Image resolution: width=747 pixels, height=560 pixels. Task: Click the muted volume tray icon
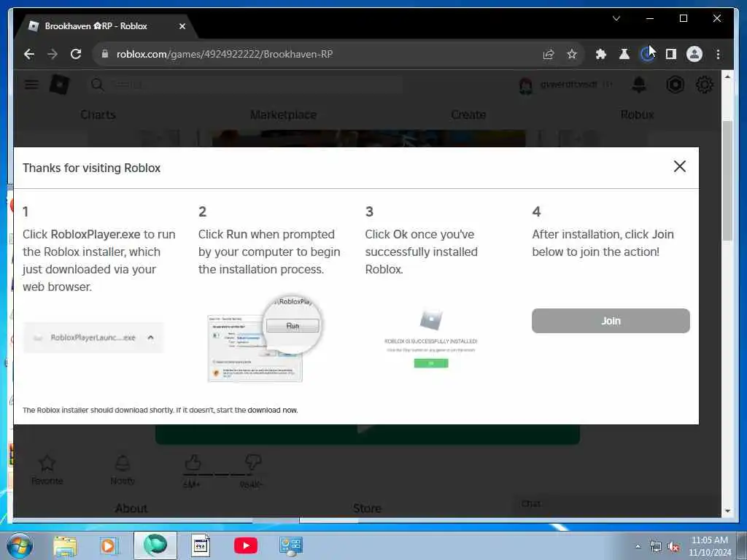673,547
